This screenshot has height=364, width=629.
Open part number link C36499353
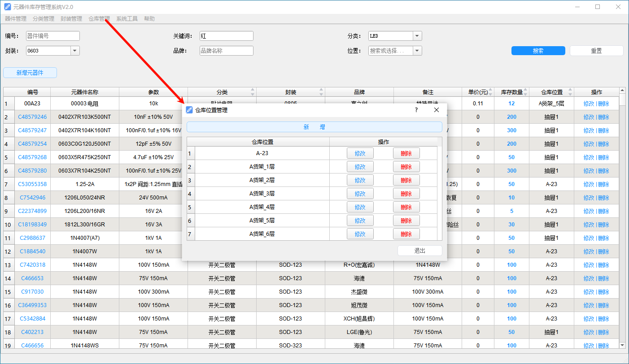(32, 305)
